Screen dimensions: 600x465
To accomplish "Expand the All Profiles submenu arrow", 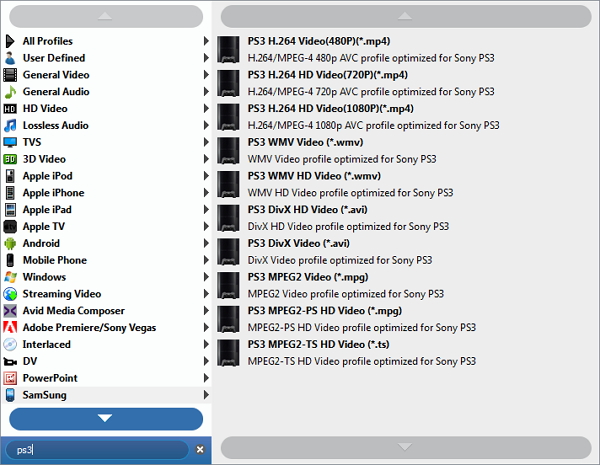I will 206,41.
